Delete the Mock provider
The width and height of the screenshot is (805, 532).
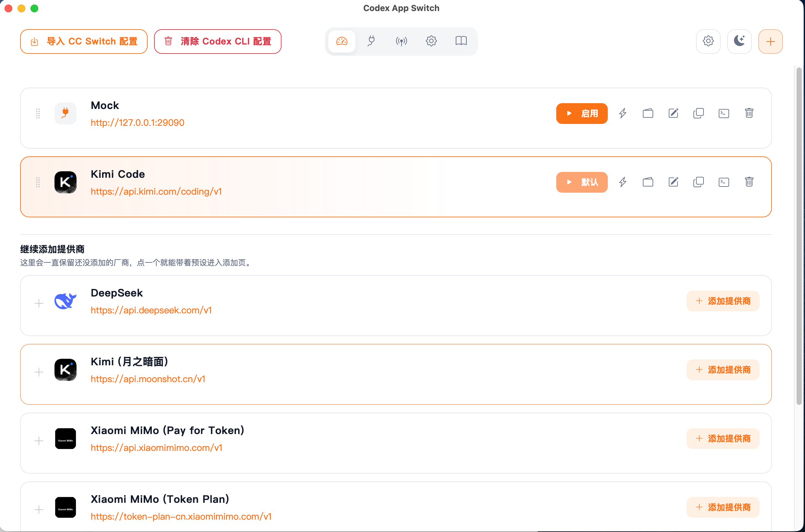(749, 113)
